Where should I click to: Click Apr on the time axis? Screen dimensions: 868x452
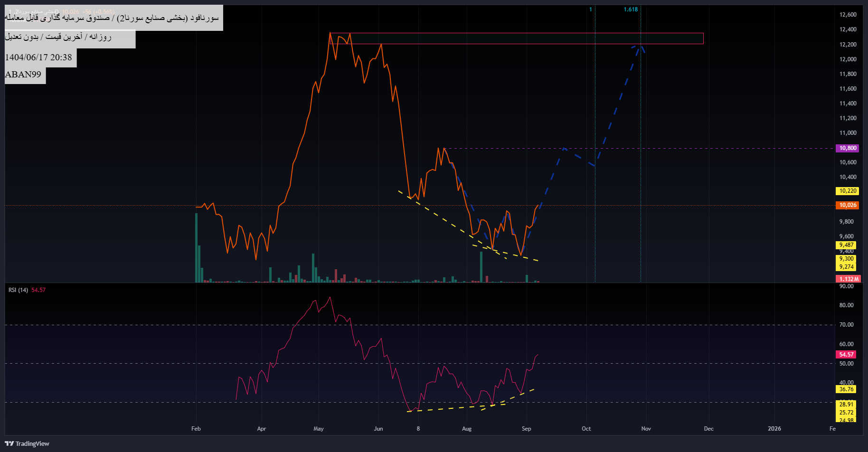pyautogui.click(x=262, y=429)
